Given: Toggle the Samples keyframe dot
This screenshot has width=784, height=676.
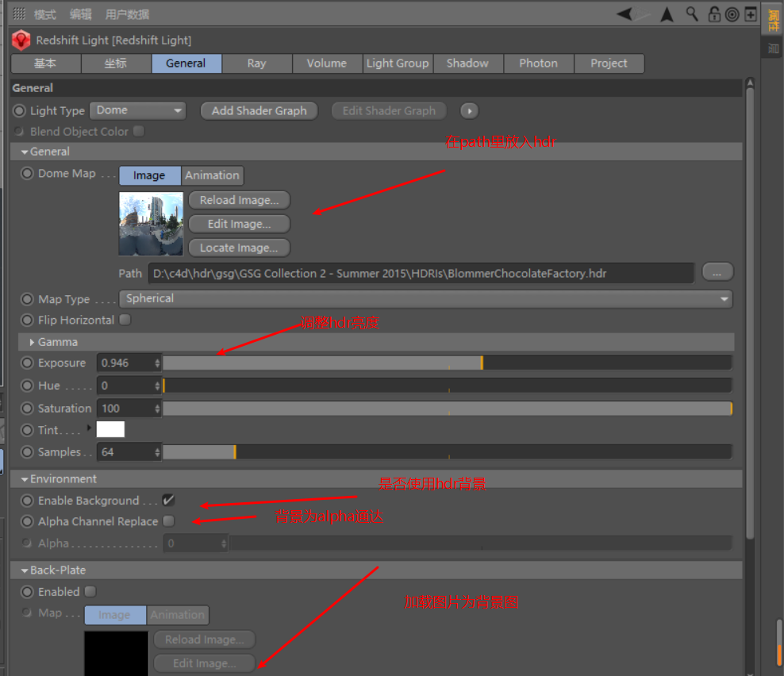Looking at the screenshot, I should [x=27, y=452].
